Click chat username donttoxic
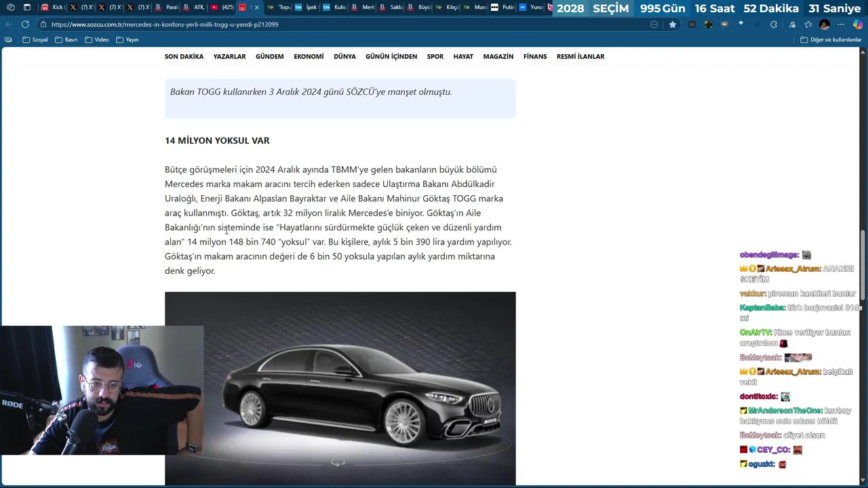Viewport: 868px width, 488px height. 758,396
